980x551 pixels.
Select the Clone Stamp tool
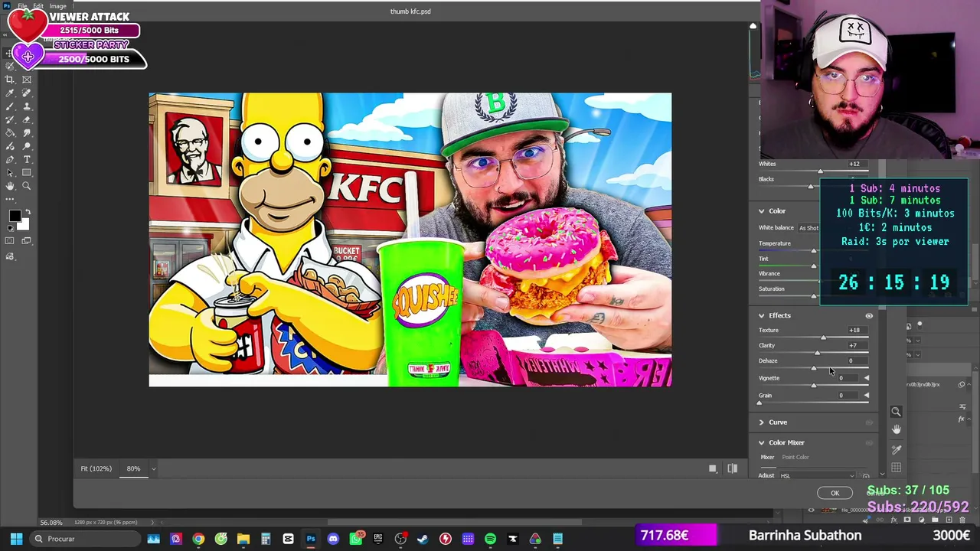tap(27, 106)
